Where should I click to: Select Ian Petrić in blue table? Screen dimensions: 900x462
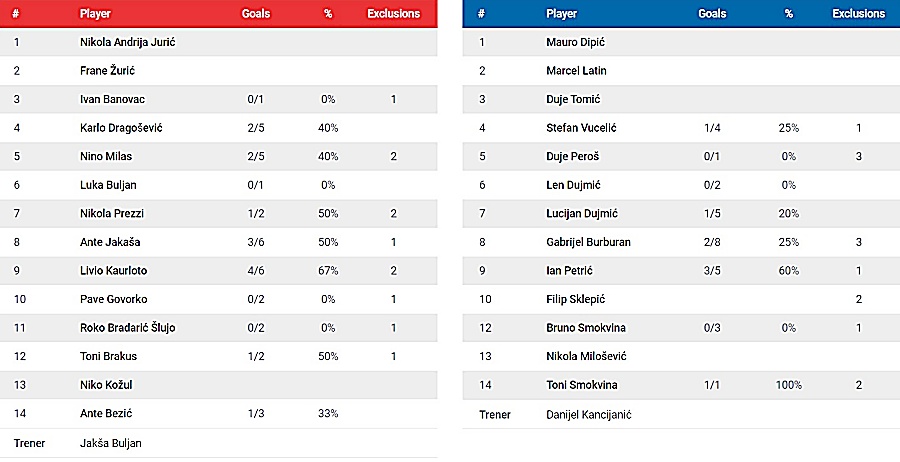point(570,271)
